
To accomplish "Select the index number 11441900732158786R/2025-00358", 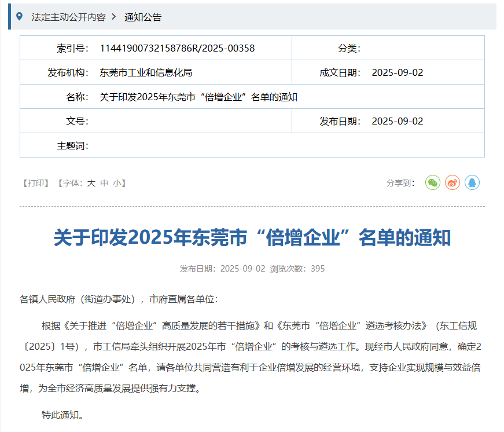I will click(177, 48).
